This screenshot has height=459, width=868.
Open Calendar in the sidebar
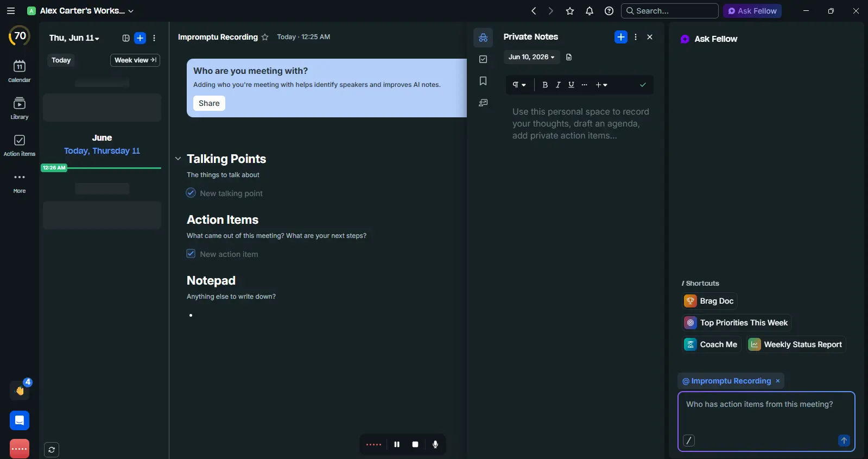(20, 71)
